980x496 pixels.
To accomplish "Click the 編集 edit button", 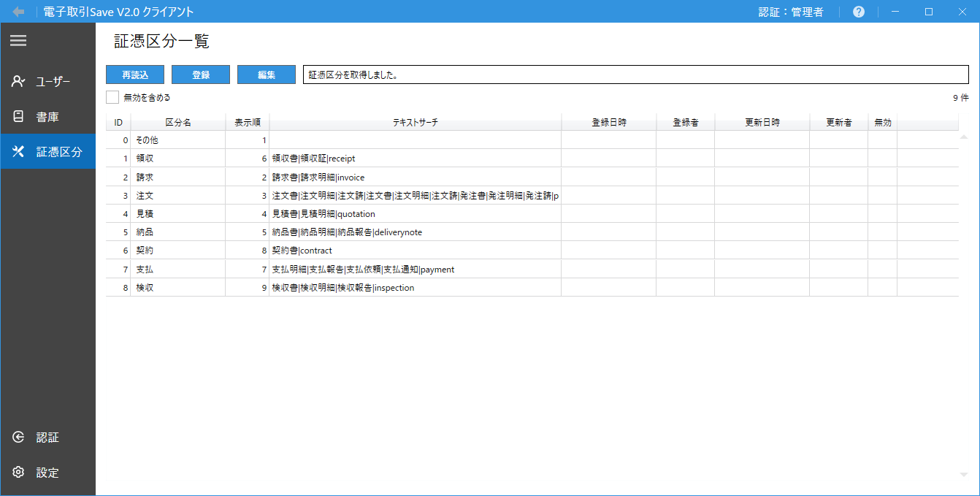I will (x=266, y=75).
